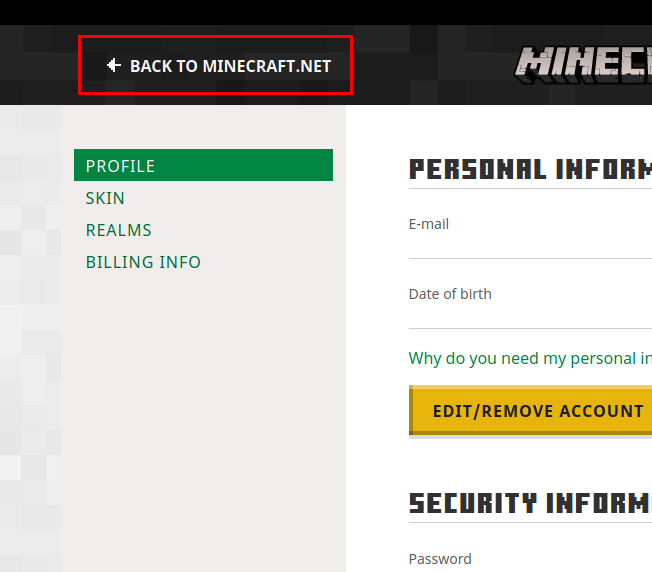Click the pixelated gray margin beside the sidebar

click(30, 339)
